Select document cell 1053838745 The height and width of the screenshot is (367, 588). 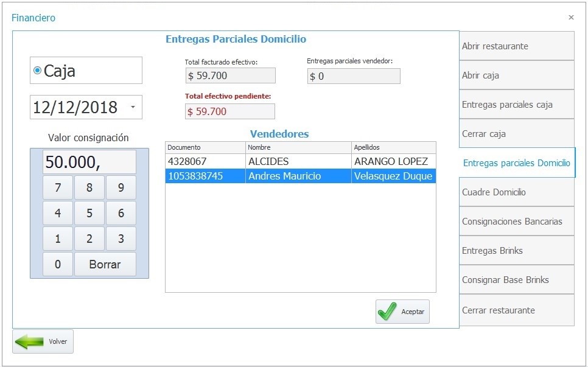(x=205, y=176)
